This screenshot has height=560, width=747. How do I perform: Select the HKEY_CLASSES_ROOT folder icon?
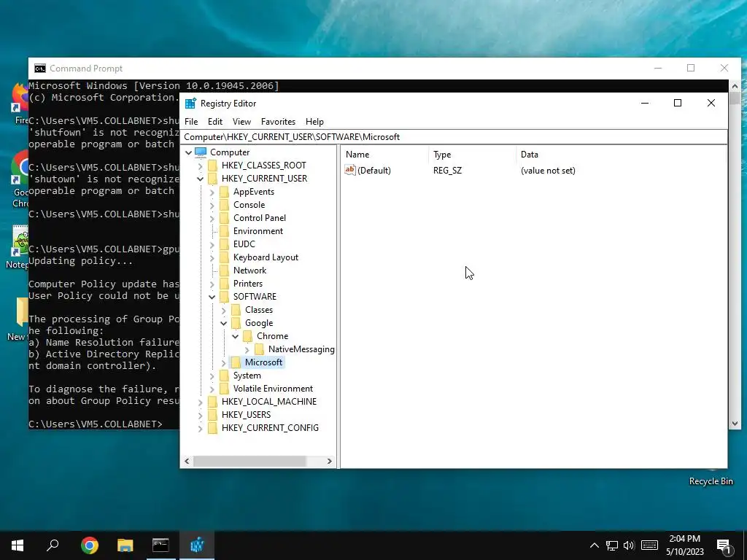[212, 166]
